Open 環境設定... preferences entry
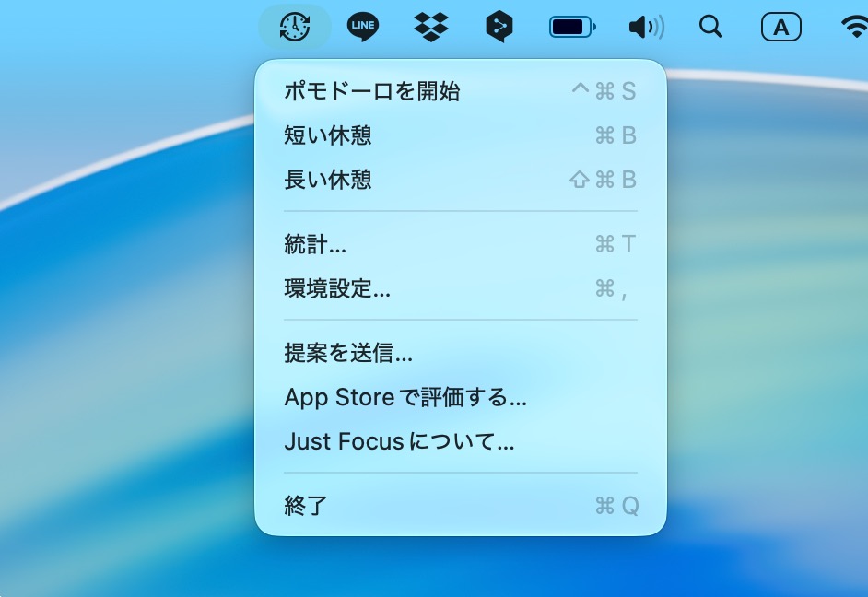Screen dimensions: 868x597 [x=461, y=287]
